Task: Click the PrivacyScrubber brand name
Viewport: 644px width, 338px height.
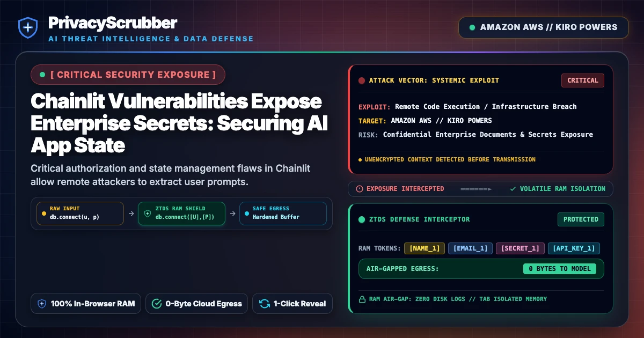Action: pyautogui.click(x=113, y=23)
